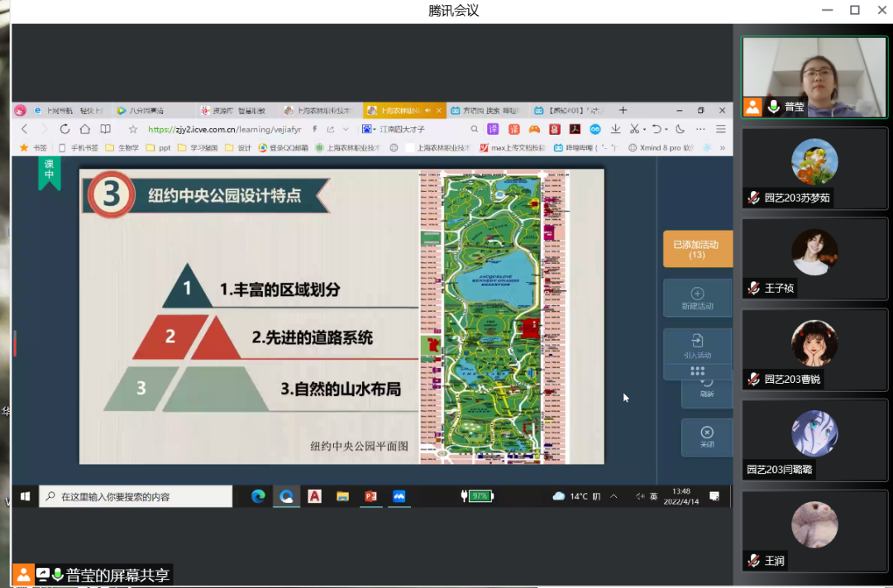Open the PowerPoint icon in the taskbar
The image size is (893, 588).
pyautogui.click(x=370, y=496)
